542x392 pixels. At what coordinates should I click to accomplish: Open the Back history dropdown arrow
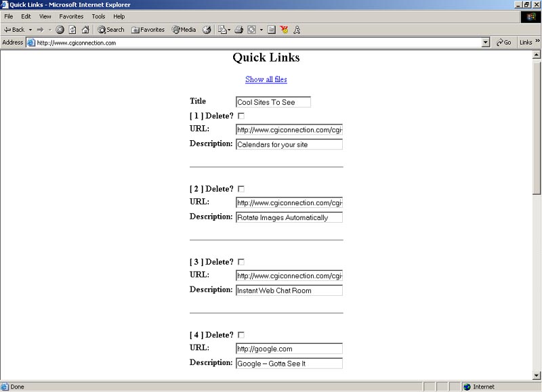(x=30, y=30)
